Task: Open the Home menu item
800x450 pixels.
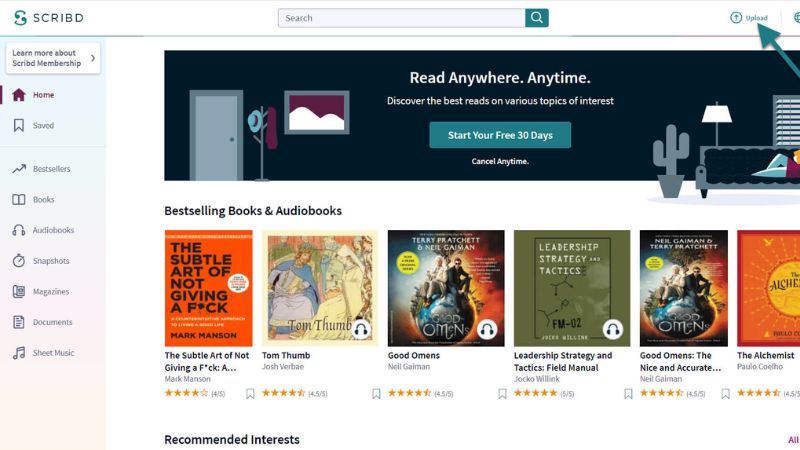Action: (x=43, y=95)
